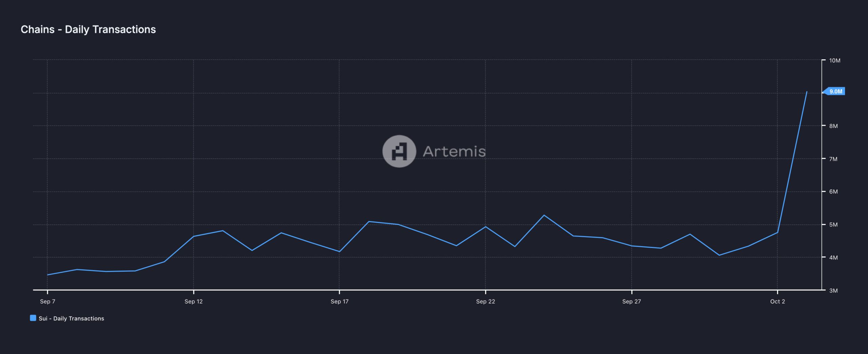
Task: Click the 6M y-axis label
Action: point(833,192)
